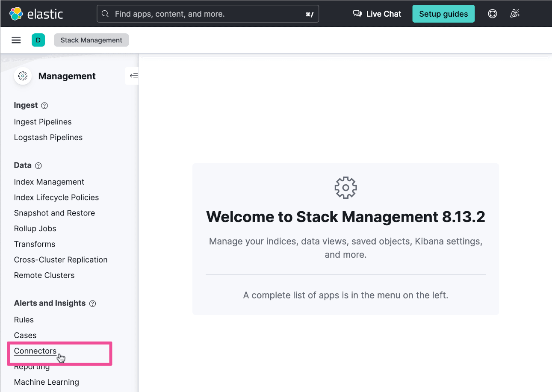Click the Elastic logo in the header
Image resolution: width=552 pixels, height=392 pixels.
click(x=36, y=14)
